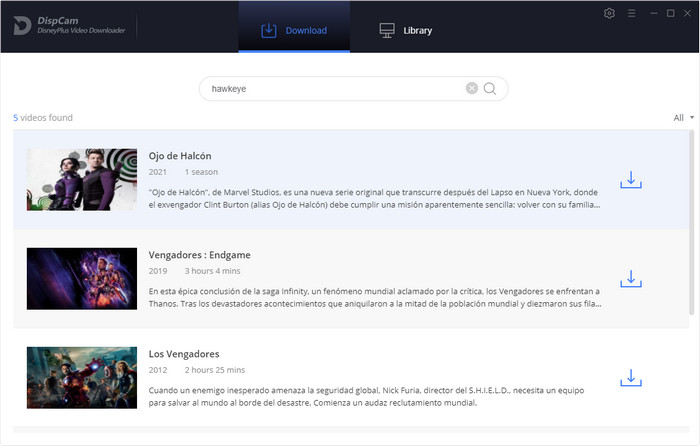Minimize the DispCam window

pyautogui.click(x=654, y=13)
